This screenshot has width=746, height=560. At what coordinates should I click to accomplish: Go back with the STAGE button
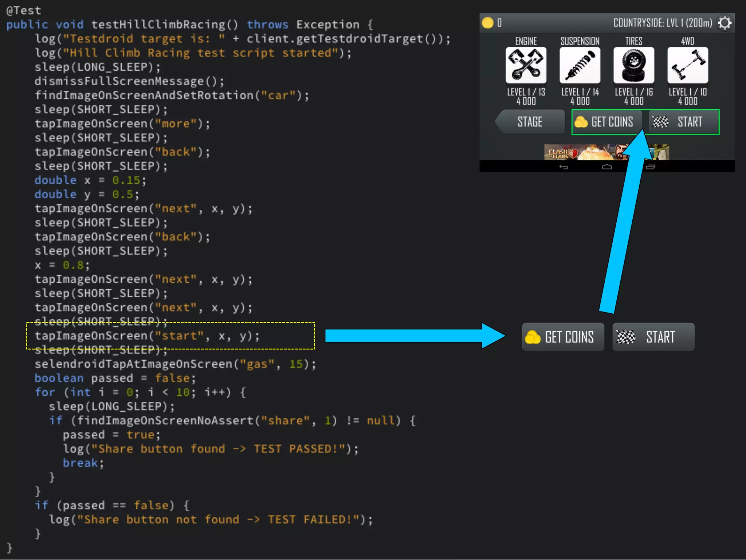530,122
